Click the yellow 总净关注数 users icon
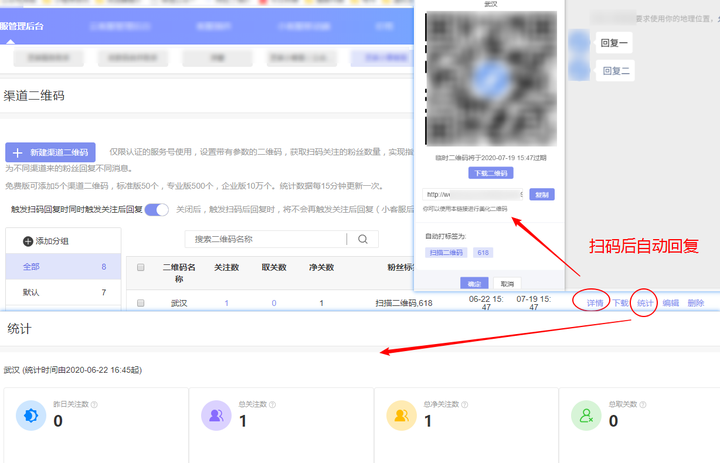 point(401,416)
